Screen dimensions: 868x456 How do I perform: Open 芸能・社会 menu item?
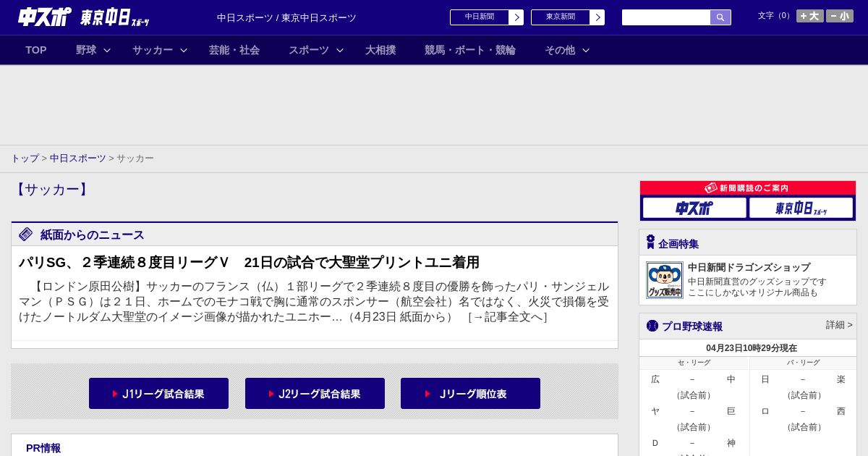(234, 50)
